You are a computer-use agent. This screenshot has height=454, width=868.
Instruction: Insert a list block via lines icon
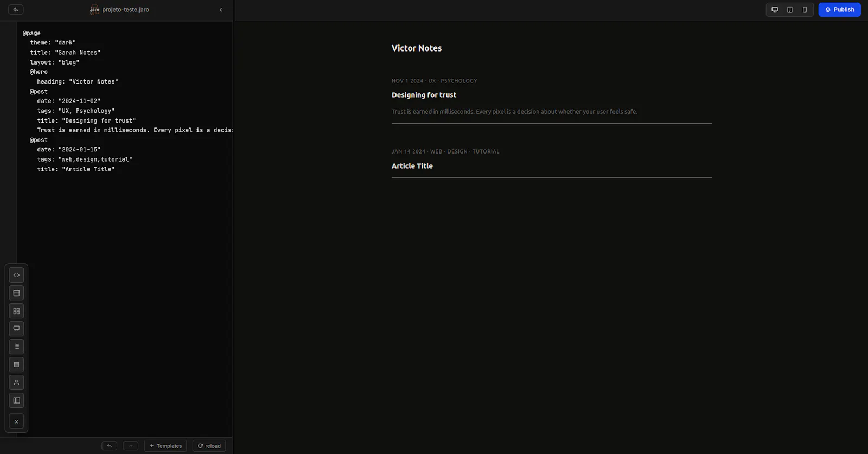(x=16, y=347)
